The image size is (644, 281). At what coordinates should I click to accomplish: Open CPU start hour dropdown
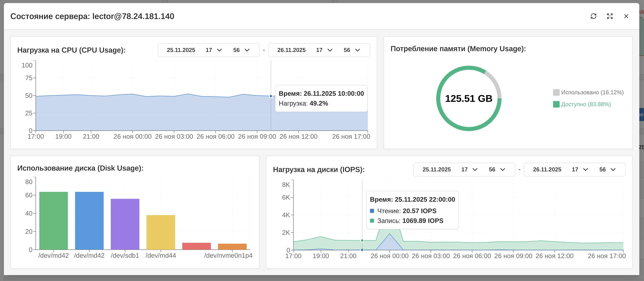coord(214,50)
